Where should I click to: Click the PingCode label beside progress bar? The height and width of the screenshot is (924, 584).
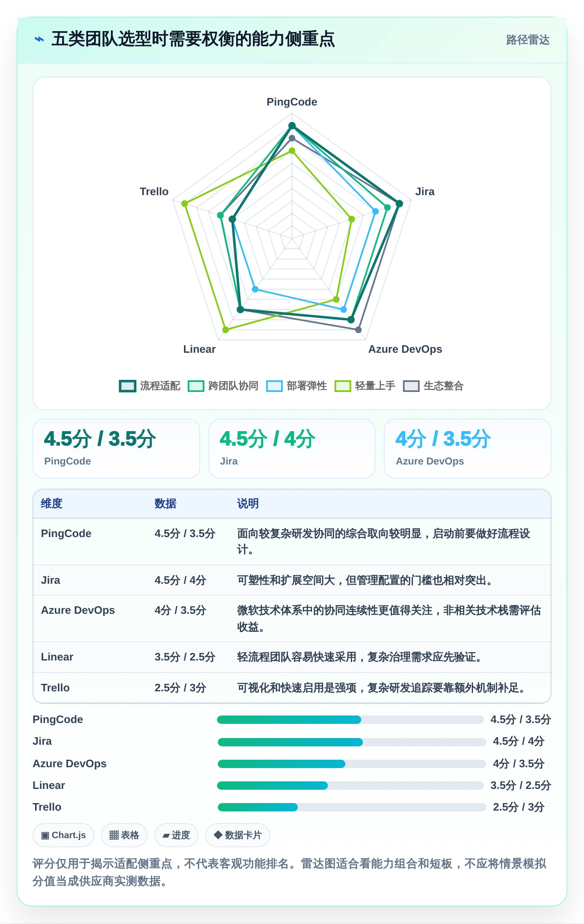pyautogui.click(x=58, y=719)
